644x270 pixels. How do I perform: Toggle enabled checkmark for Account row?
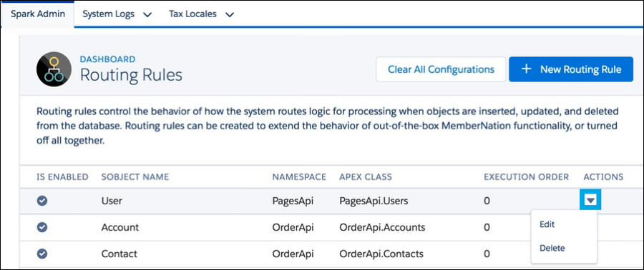coord(42,227)
